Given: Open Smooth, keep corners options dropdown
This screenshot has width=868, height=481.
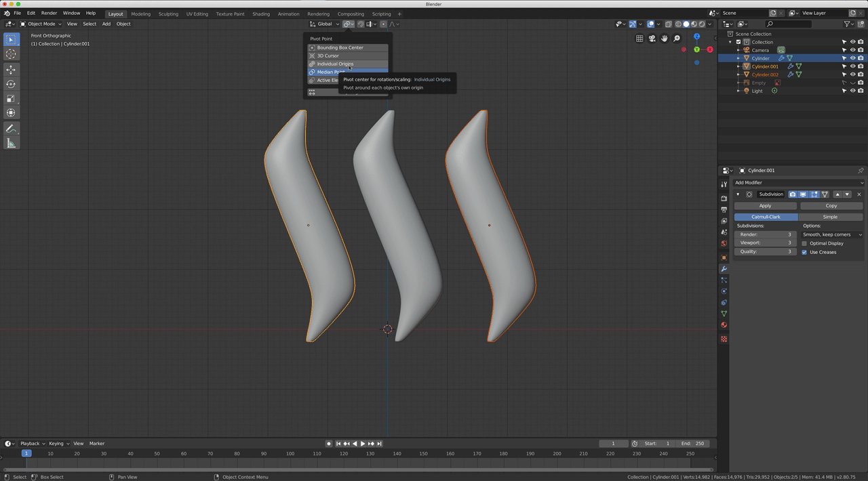Looking at the screenshot, I should [x=832, y=234].
